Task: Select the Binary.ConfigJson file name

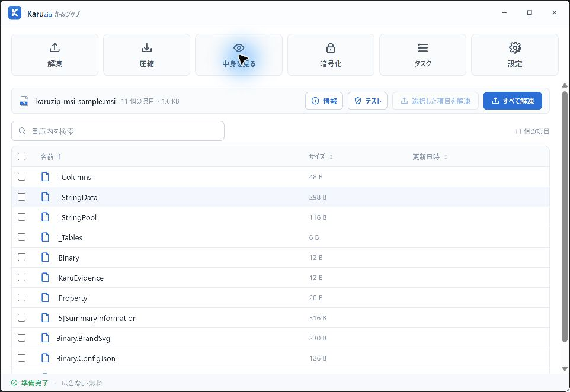Action: [86, 359]
